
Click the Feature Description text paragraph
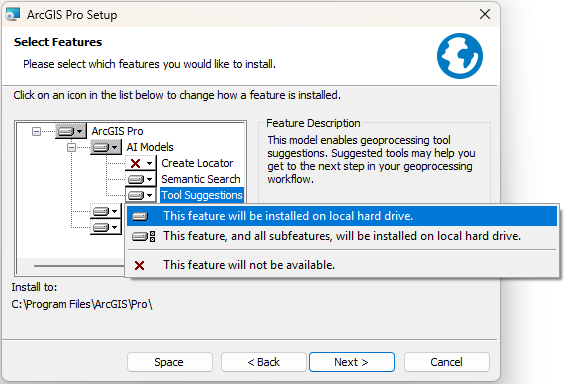tap(371, 160)
